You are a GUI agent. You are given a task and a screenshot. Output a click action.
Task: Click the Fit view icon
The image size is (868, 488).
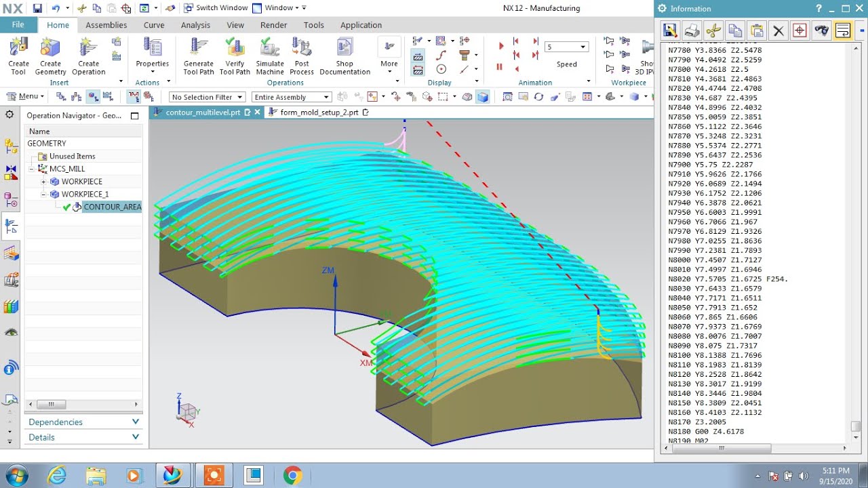click(507, 97)
